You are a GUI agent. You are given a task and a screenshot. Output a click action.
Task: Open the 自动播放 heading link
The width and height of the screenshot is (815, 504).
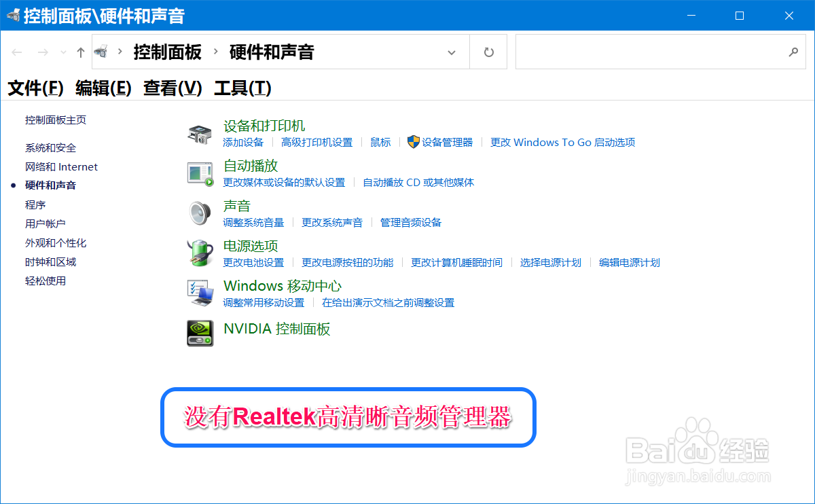(251, 166)
